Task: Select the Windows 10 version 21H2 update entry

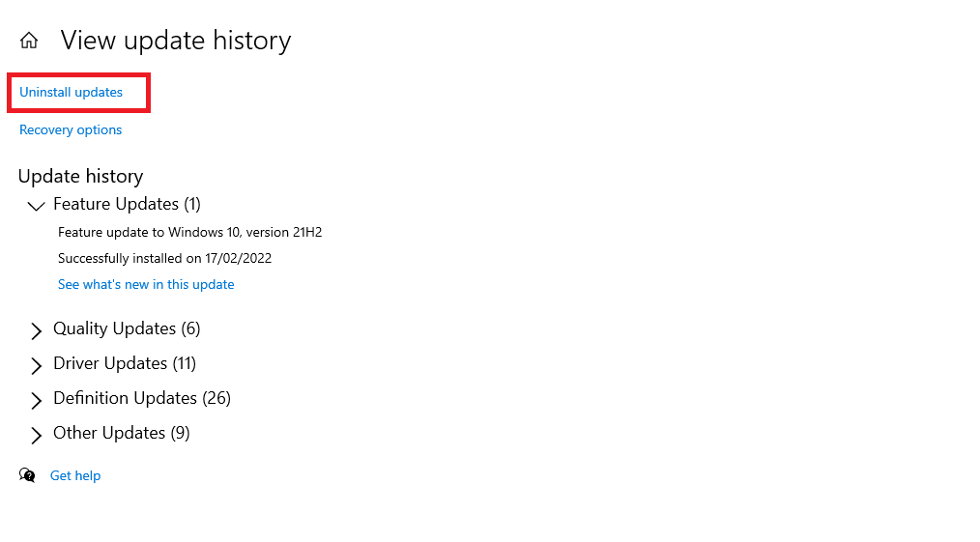Action: tap(190, 232)
